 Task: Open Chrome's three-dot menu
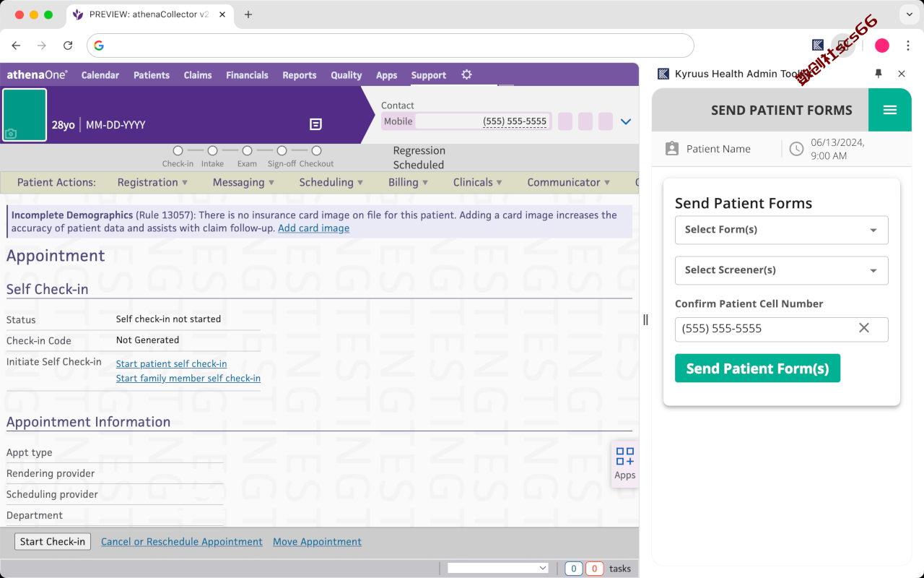pyautogui.click(x=907, y=46)
